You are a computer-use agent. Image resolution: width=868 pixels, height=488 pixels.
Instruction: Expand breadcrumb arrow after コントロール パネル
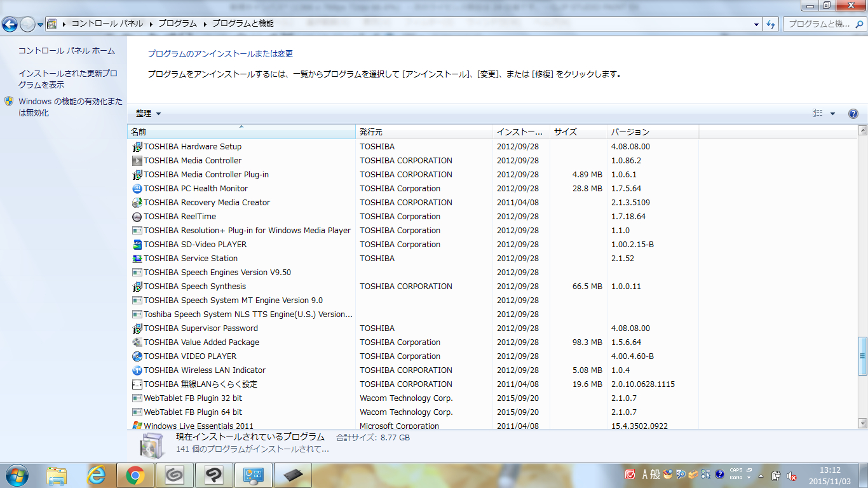point(151,24)
